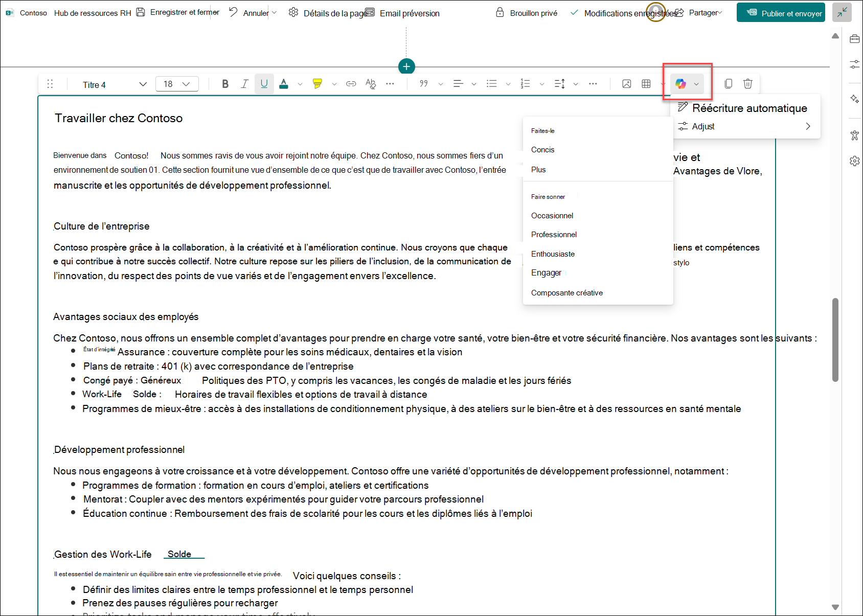The width and height of the screenshot is (863, 616).
Task: Expand the Annuler dropdown arrow
Action: click(275, 13)
